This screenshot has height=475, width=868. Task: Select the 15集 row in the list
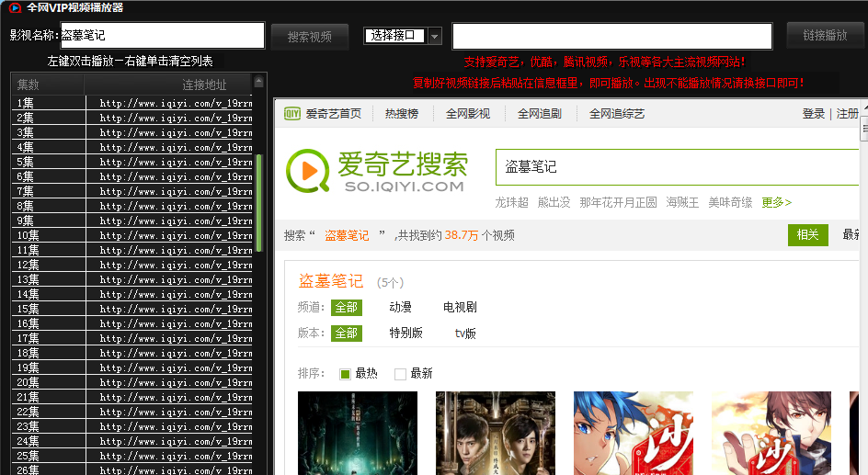tap(132, 309)
